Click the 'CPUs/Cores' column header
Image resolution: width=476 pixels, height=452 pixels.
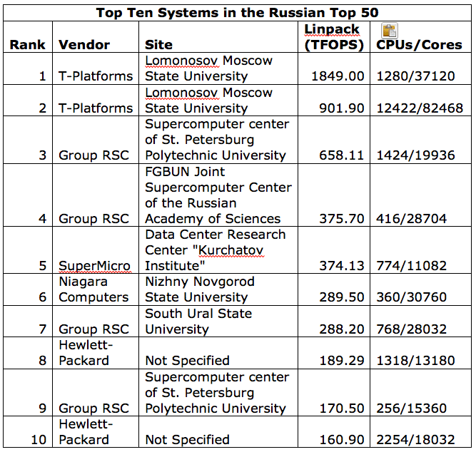point(419,45)
